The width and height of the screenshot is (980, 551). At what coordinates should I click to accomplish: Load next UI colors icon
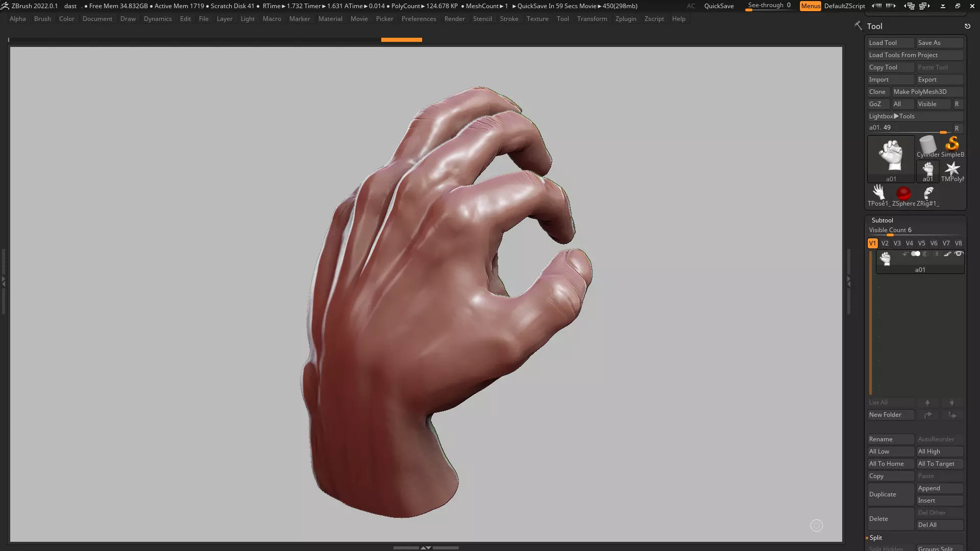[891, 6]
